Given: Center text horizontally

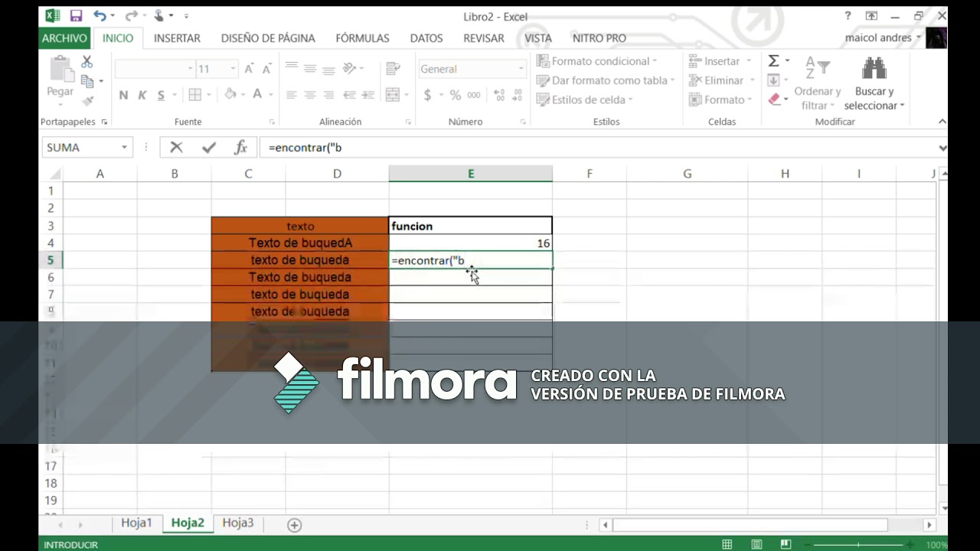Looking at the screenshot, I should click(x=310, y=95).
